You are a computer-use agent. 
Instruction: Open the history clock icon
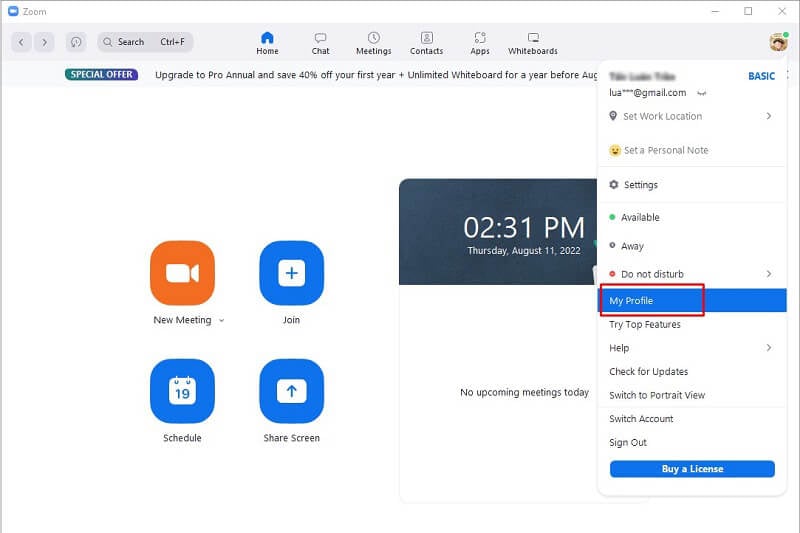[x=76, y=42]
